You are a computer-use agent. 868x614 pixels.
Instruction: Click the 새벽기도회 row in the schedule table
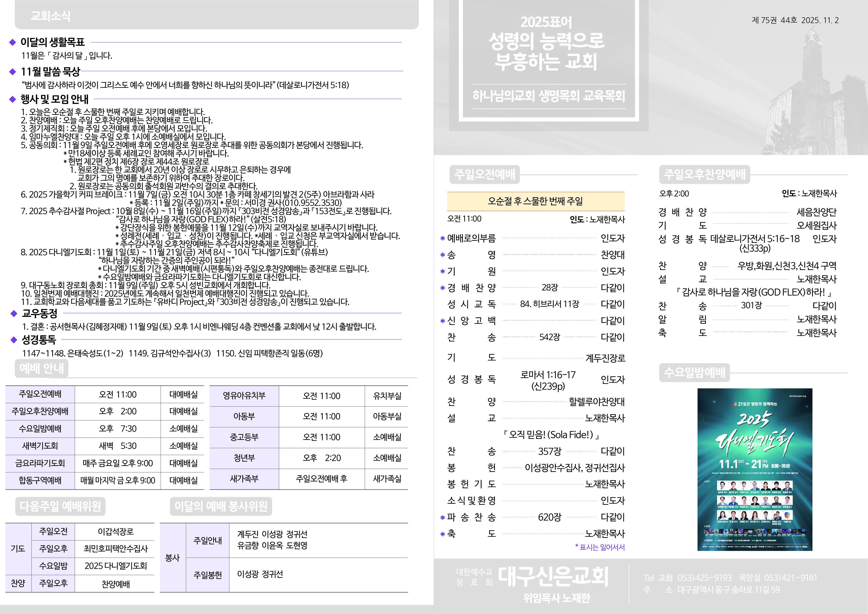click(40, 446)
